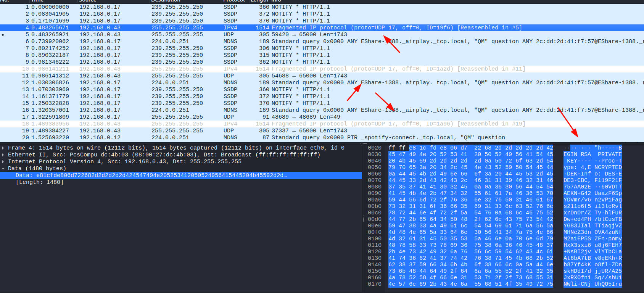The height and width of the screenshot is (293, 644).
Task: Select SSDP packet at time 1.250322828
Action: [322, 103]
